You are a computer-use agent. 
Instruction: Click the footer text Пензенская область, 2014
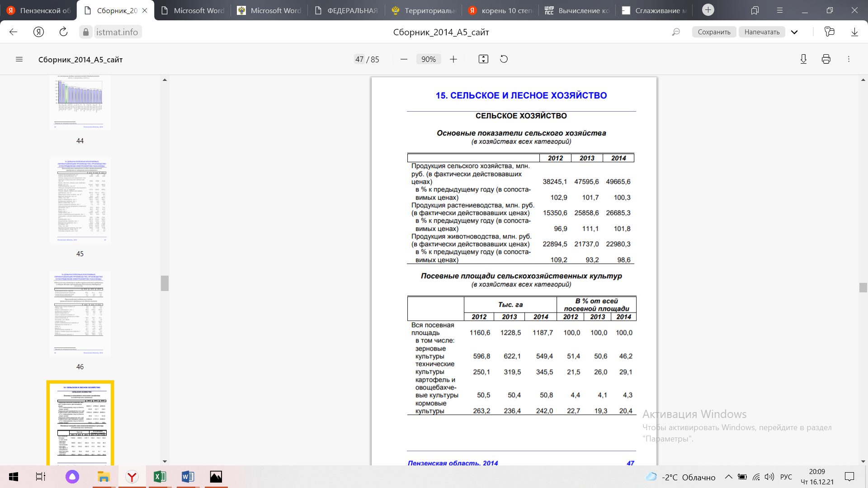pos(453,463)
